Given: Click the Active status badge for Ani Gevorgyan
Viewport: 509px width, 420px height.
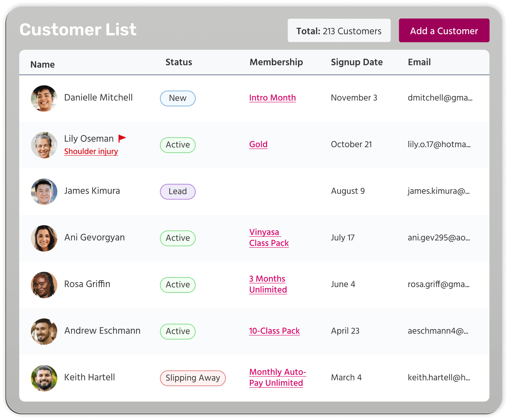Looking at the screenshot, I should pyautogui.click(x=178, y=238).
